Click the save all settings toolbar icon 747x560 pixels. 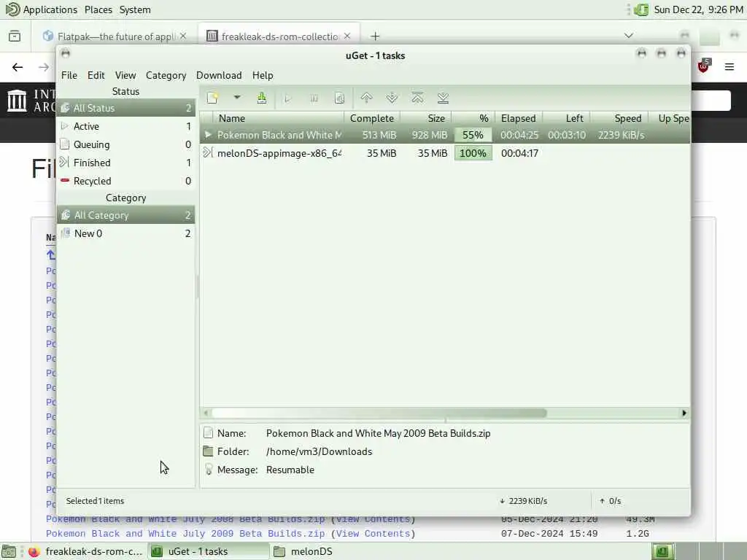pyautogui.click(x=262, y=98)
